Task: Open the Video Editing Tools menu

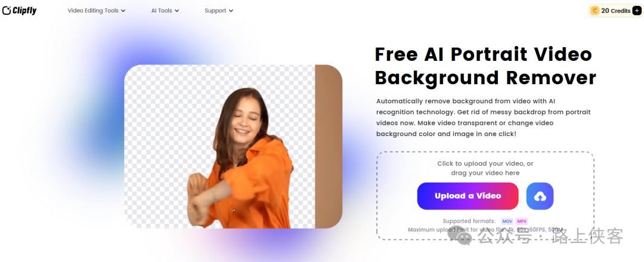Action: click(97, 11)
